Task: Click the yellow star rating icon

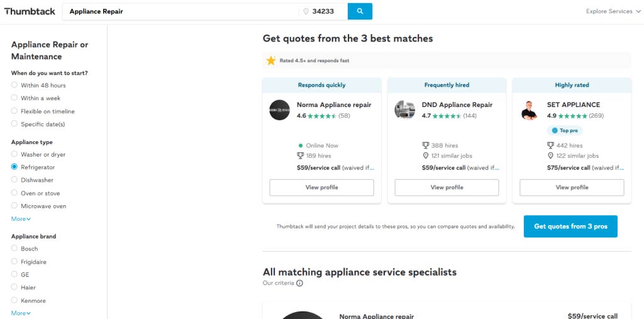Action: click(270, 60)
